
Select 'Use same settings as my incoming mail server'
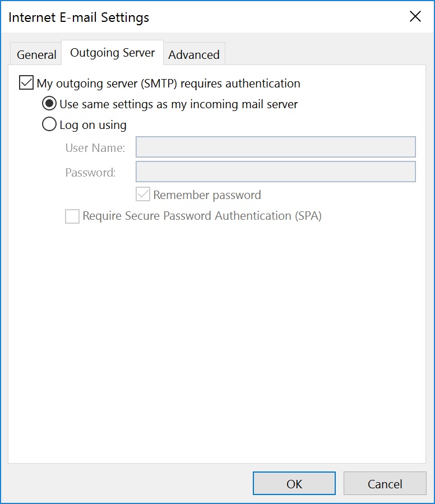pyautogui.click(x=49, y=104)
